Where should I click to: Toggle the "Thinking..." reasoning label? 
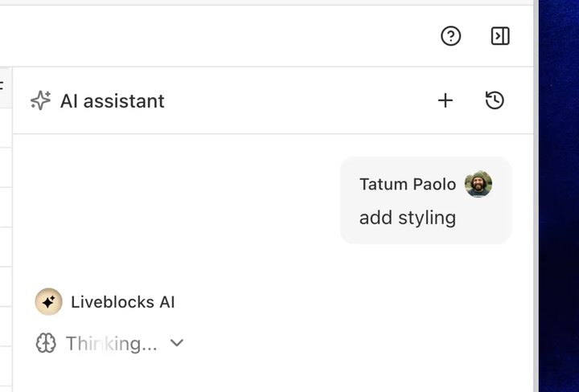click(112, 344)
